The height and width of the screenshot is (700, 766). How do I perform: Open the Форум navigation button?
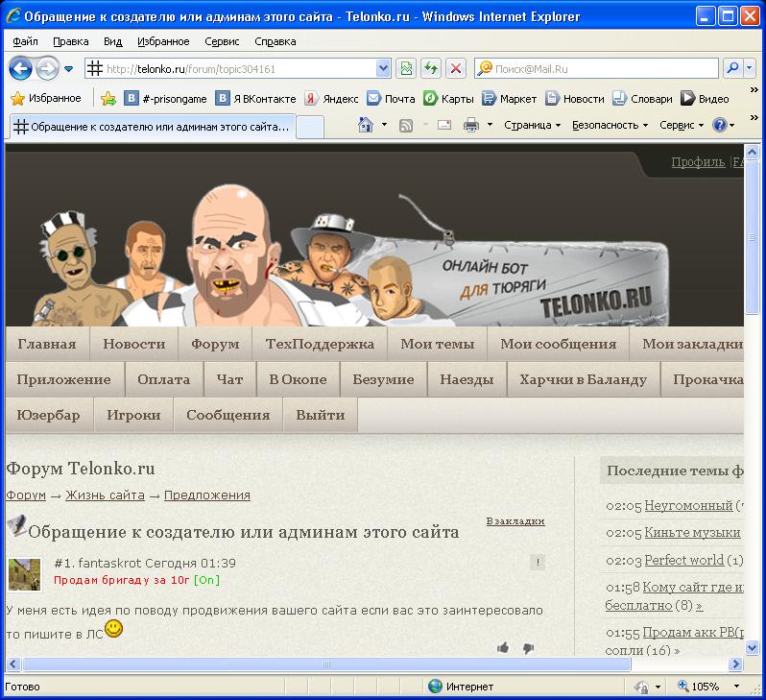coord(215,344)
